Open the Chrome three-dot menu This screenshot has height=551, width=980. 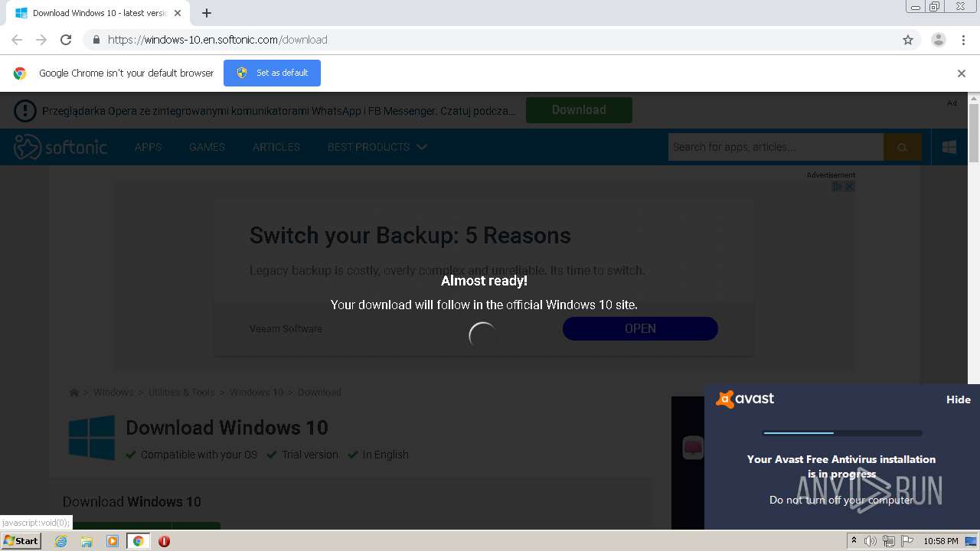[963, 40]
